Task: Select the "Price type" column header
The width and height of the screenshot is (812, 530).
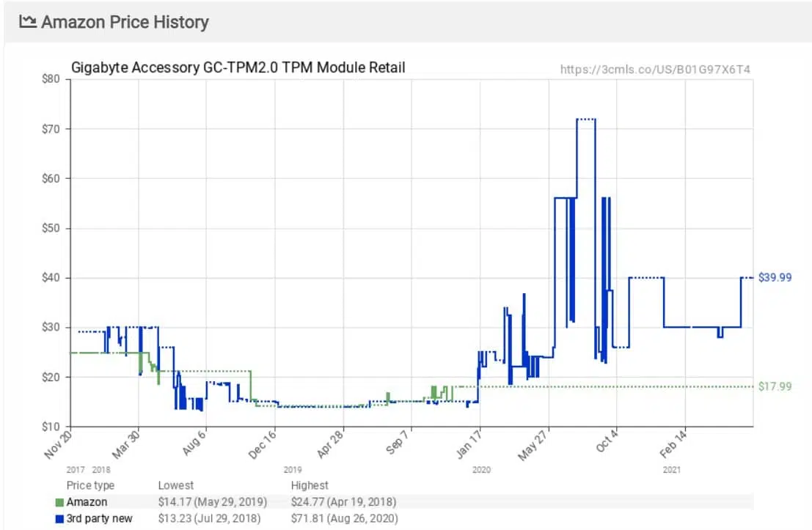Action: pos(90,485)
